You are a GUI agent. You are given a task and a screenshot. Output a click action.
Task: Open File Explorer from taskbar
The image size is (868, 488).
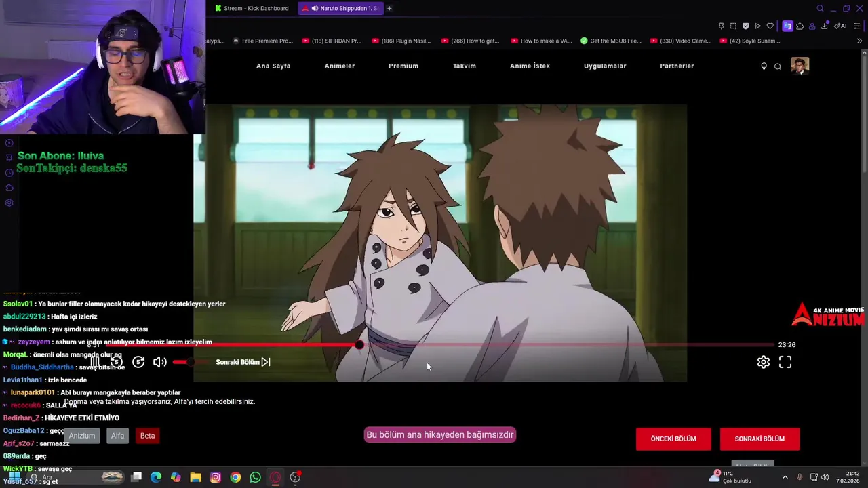pos(195,477)
